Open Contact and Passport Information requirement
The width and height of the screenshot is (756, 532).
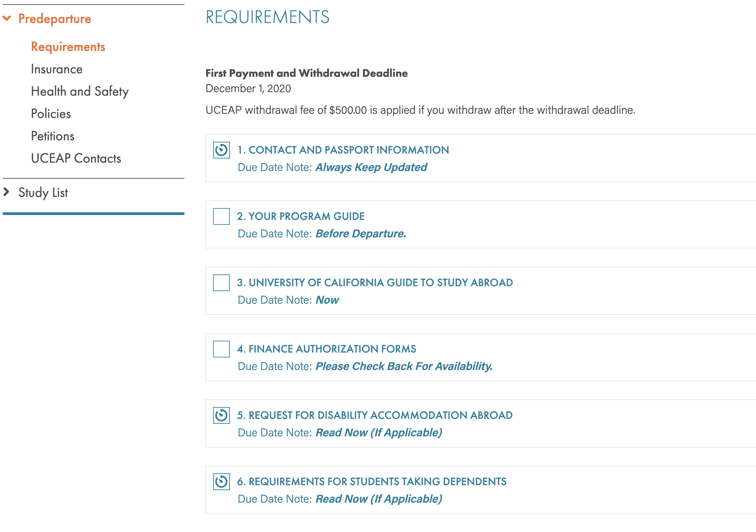click(343, 150)
